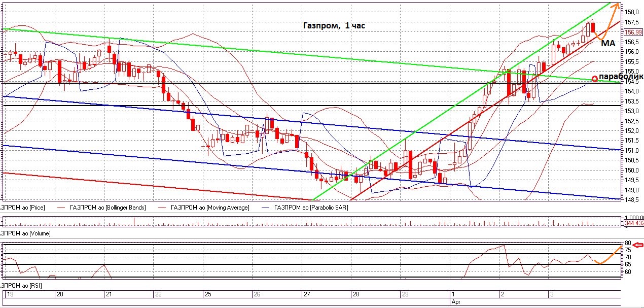Select the [Volume] panel label
Image resolution: width=644 pixels, height=308 pixels.
tap(25, 233)
